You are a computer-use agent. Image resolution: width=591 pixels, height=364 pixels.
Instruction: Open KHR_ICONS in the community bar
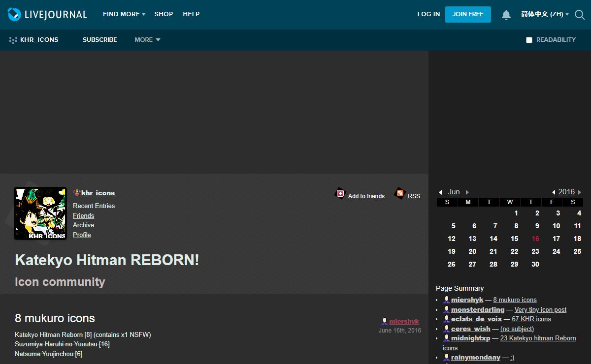39,40
